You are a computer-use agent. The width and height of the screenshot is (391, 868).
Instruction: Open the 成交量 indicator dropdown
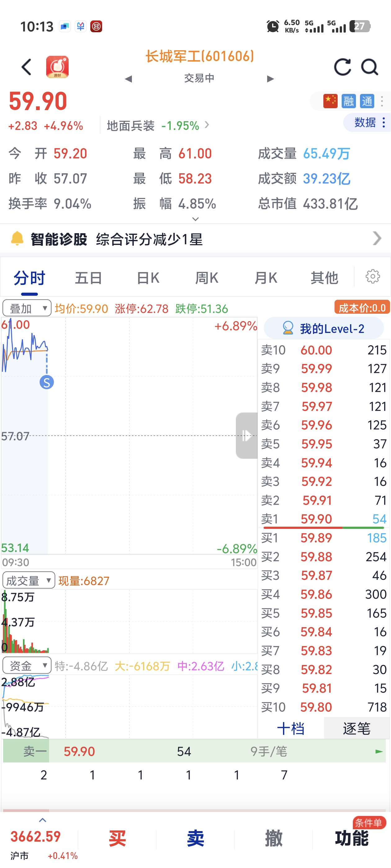(29, 580)
